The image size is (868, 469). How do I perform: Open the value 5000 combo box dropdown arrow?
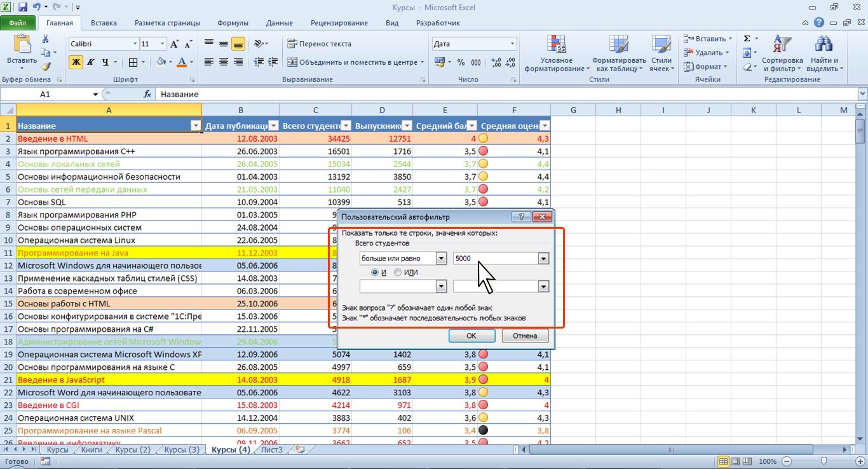(543, 259)
